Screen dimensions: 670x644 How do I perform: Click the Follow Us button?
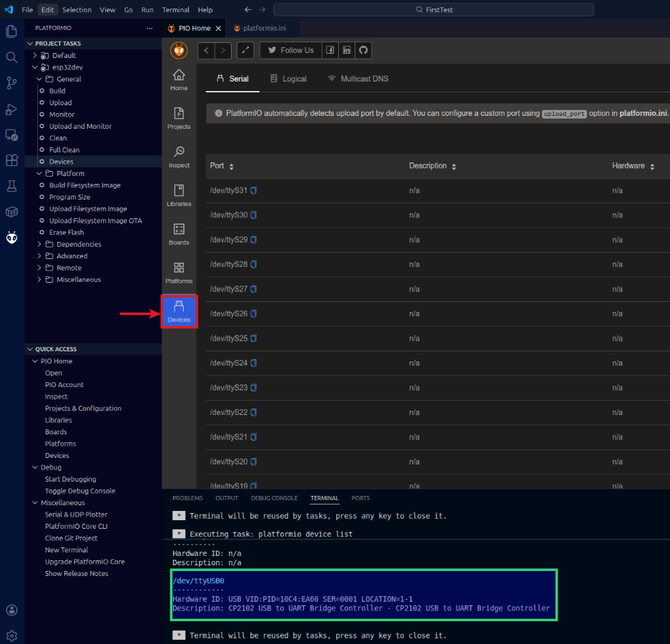click(x=290, y=50)
